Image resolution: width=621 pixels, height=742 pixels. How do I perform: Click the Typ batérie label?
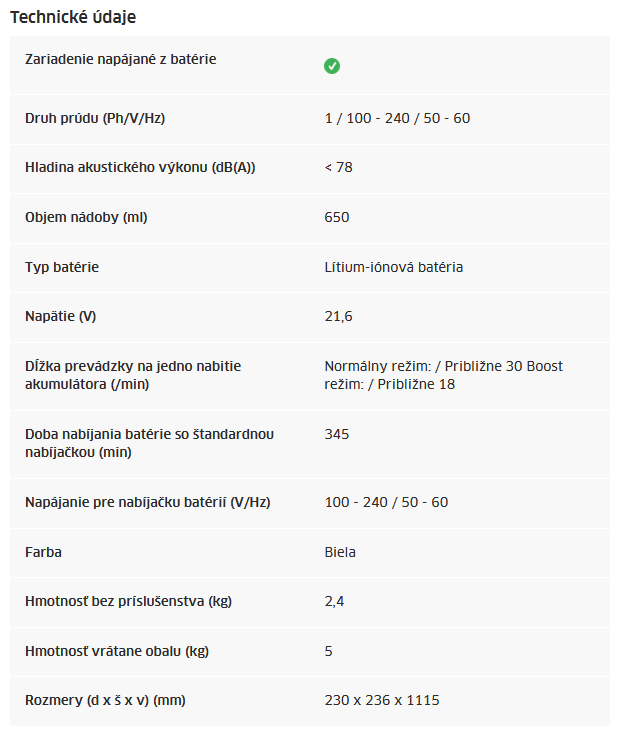click(x=62, y=267)
